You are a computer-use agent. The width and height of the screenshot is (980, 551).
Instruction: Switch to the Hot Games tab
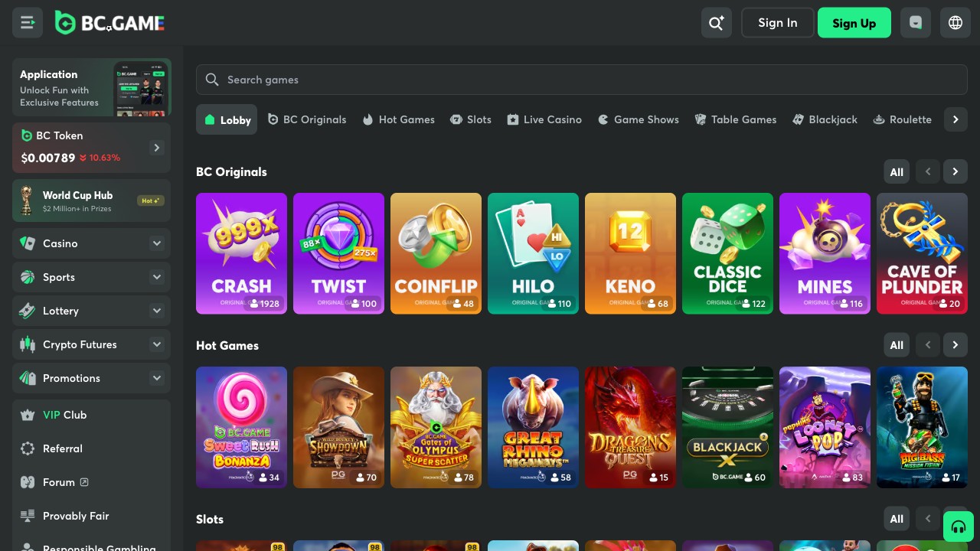(x=399, y=119)
